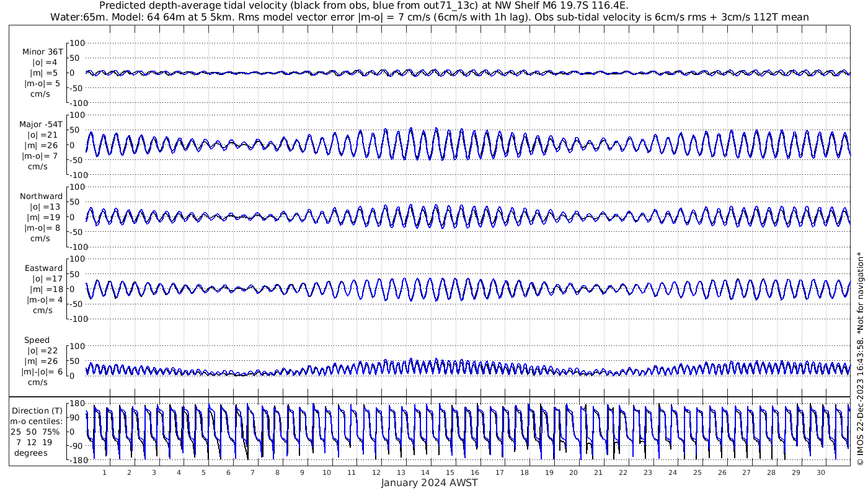Click the 'Northward' panel label

[41, 197]
